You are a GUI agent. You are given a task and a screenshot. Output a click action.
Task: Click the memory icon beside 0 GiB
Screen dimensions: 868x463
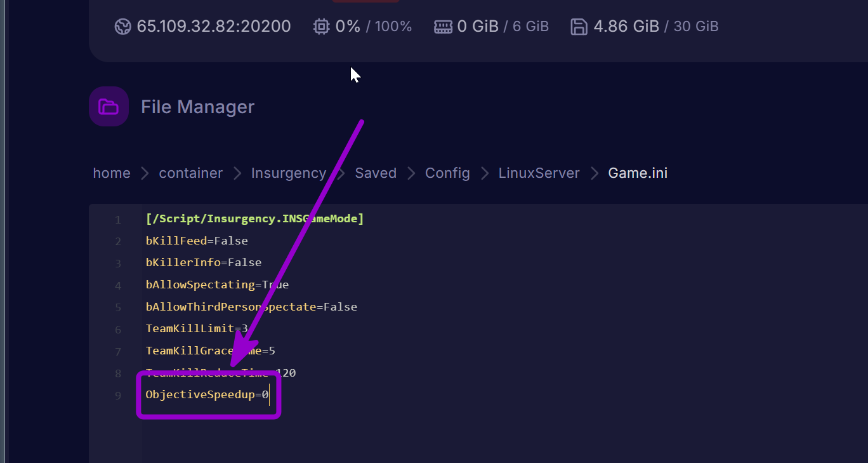pos(442,27)
